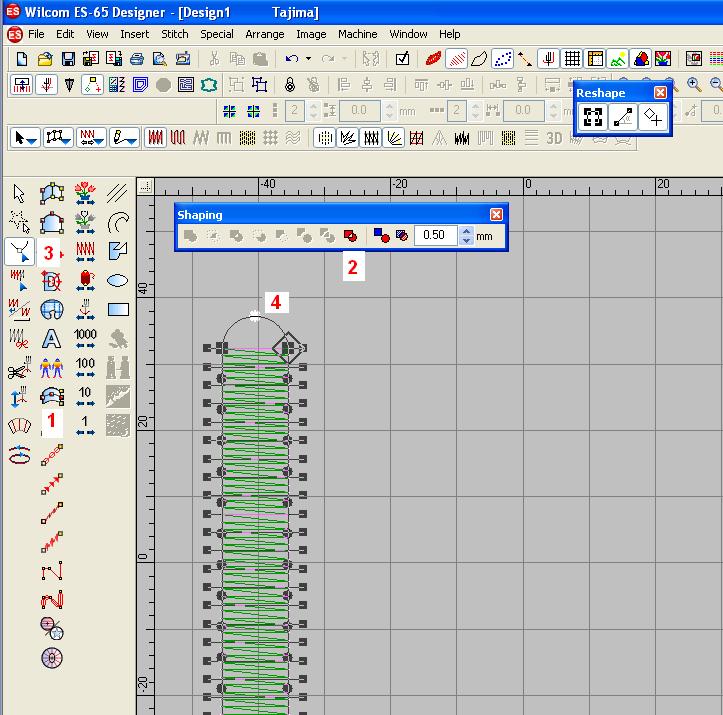Image resolution: width=723 pixels, height=715 pixels.
Task: Close the Reshape floating panel
Action: [x=660, y=93]
